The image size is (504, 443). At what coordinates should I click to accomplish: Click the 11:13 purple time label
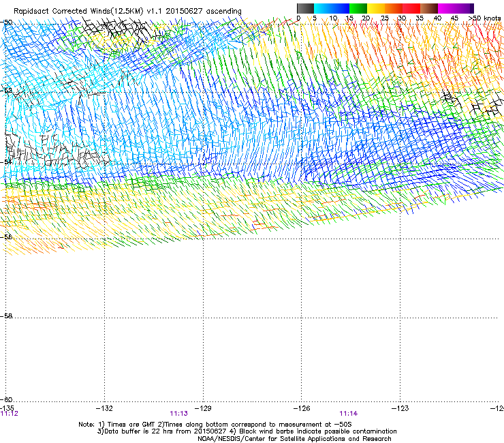point(178,414)
